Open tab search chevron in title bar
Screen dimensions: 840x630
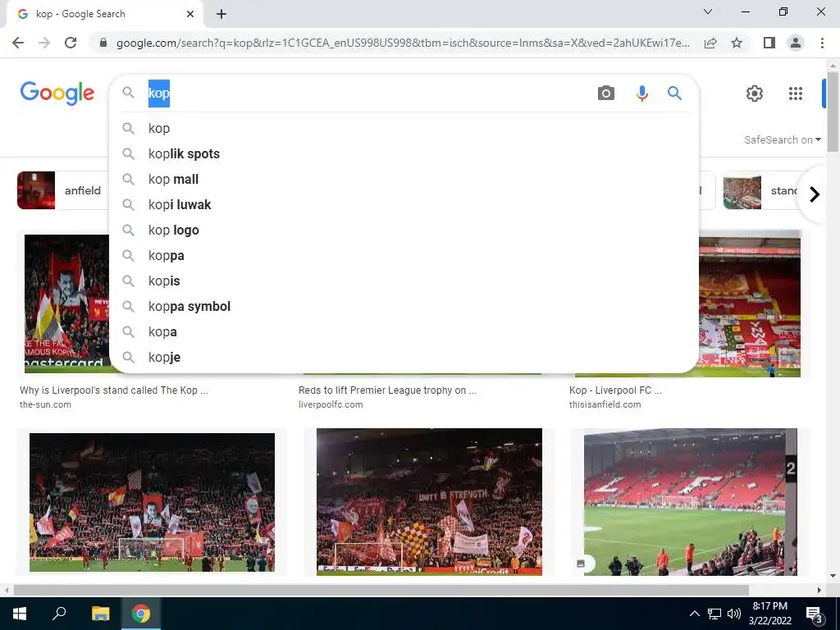point(708,11)
